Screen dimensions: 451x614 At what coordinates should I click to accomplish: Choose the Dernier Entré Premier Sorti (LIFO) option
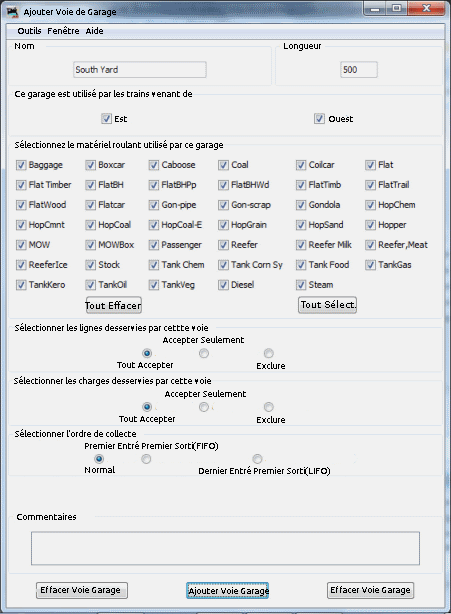257,459
